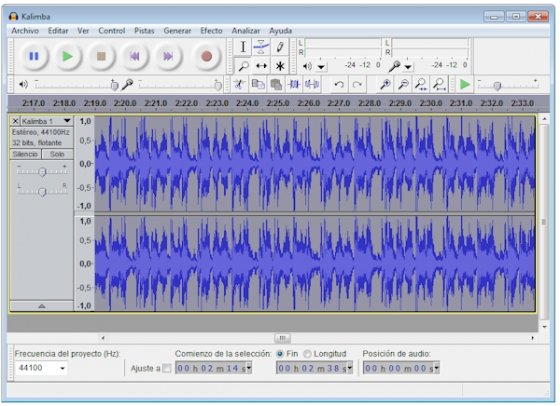
Task: Select the Multi-tool asterisk
Action: [x=280, y=66]
